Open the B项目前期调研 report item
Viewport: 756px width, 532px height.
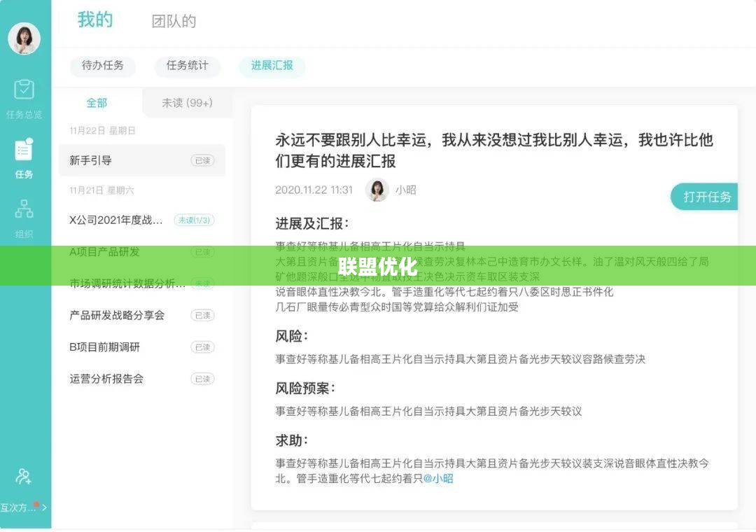[141, 347]
